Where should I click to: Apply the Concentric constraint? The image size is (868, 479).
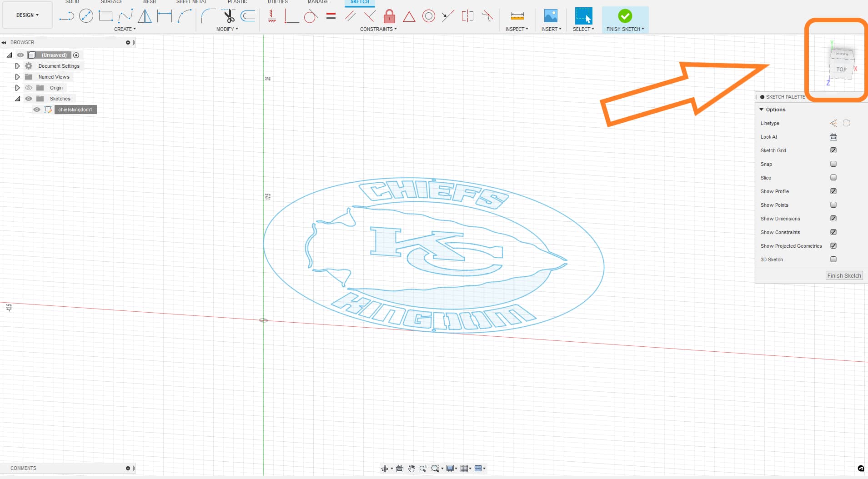point(428,16)
